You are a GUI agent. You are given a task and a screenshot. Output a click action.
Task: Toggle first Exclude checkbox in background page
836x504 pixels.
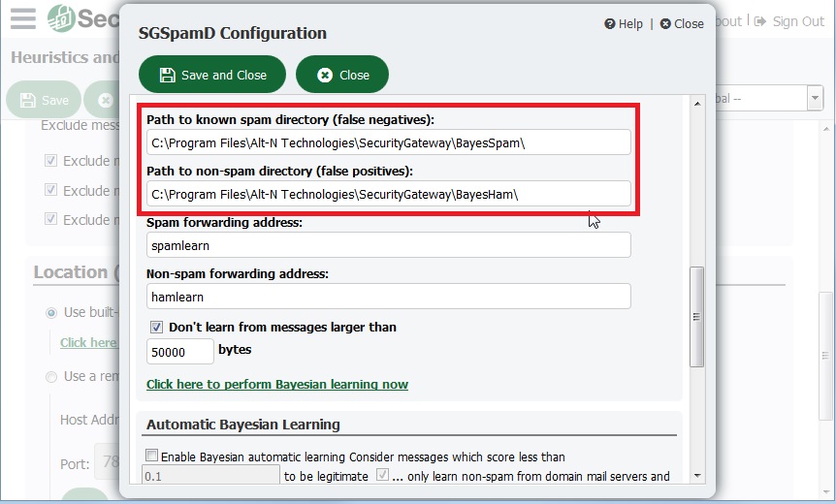(50, 160)
